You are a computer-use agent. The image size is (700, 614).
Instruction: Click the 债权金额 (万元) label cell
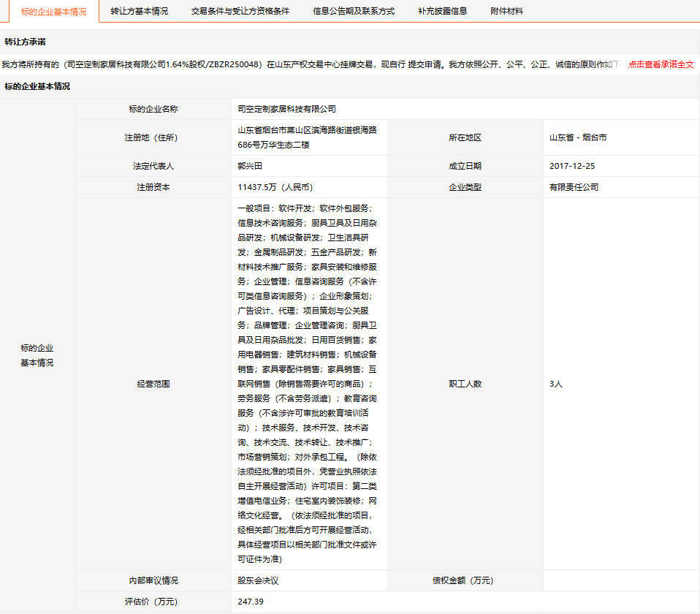click(x=465, y=580)
